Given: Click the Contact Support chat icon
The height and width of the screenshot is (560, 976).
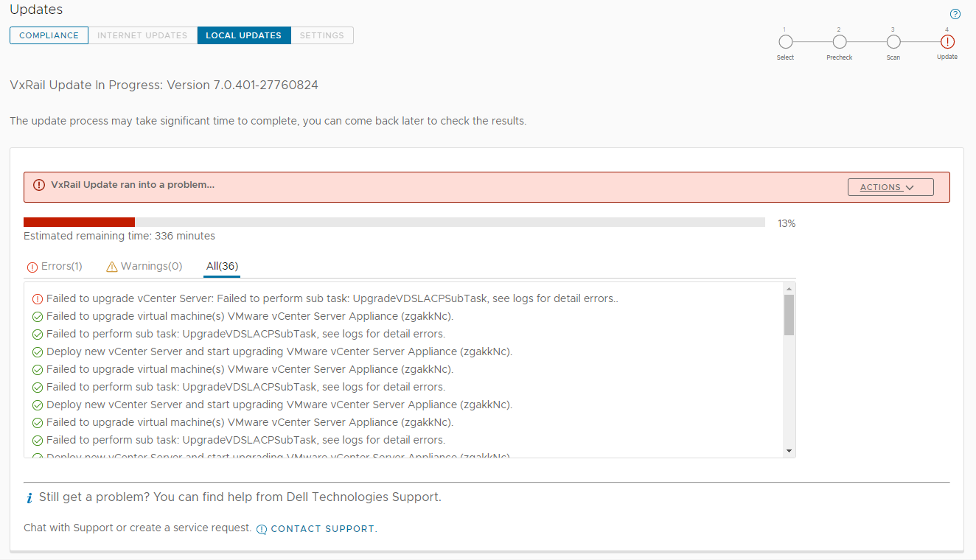Looking at the screenshot, I should click(x=262, y=529).
